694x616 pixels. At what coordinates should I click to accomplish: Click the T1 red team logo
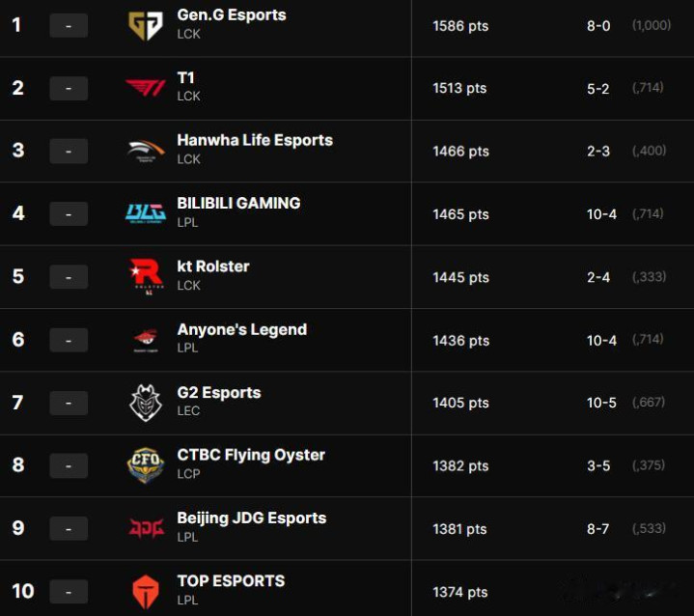click(x=146, y=88)
